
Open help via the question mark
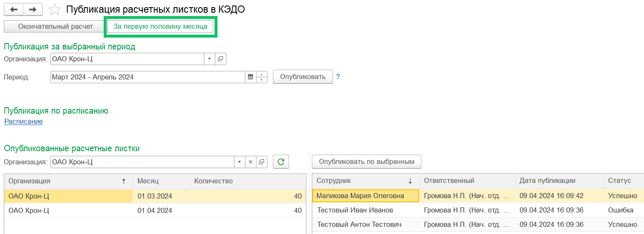[338, 77]
